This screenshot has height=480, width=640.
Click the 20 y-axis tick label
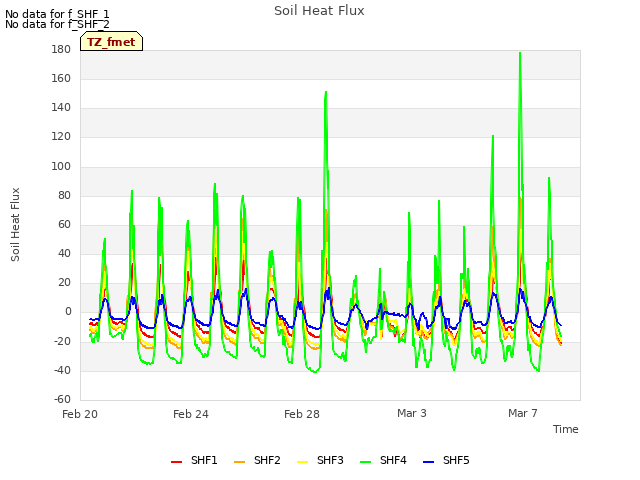point(64,282)
